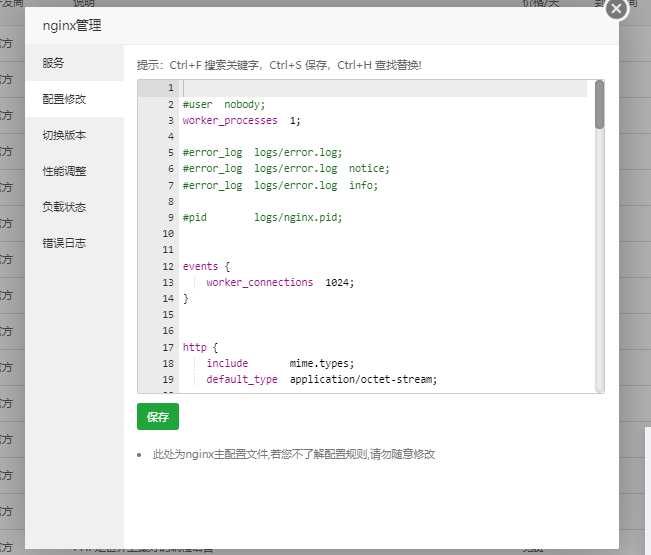Click the 'events' block keyword

coord(200,266)
